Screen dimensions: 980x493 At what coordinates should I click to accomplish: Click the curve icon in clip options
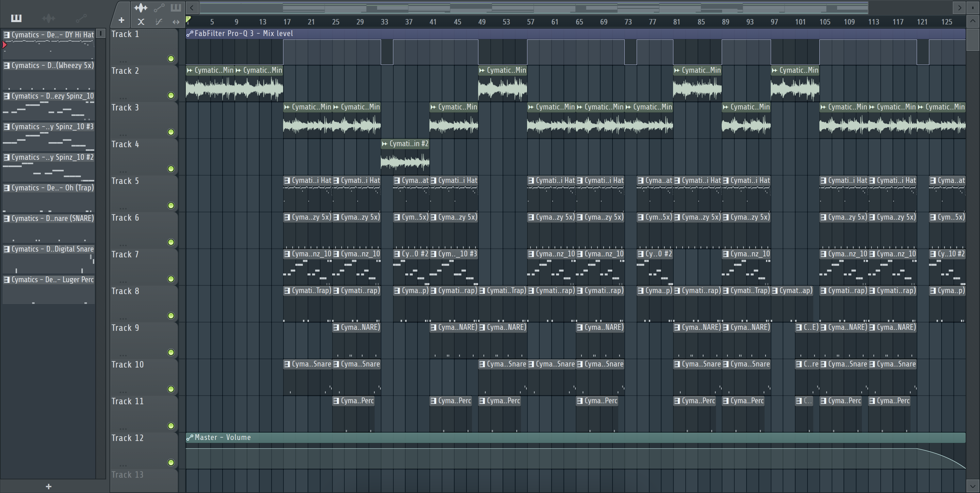coord(159,22)
